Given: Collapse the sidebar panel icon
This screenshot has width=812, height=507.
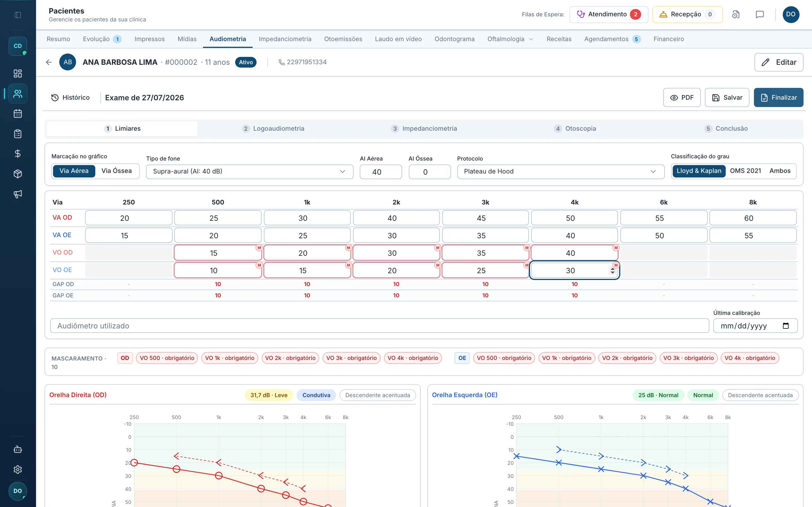Looking at the screenshot, I should 18,15.
